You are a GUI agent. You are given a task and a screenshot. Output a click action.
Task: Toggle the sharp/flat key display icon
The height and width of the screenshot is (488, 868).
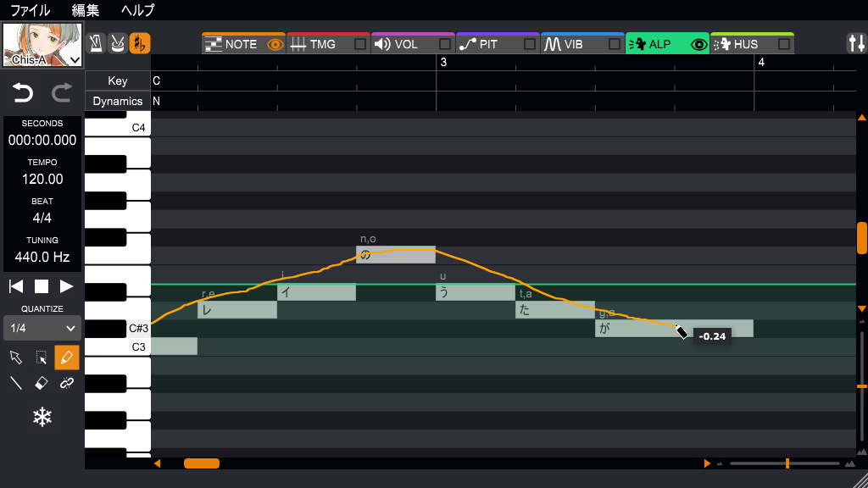pos(140,44)
